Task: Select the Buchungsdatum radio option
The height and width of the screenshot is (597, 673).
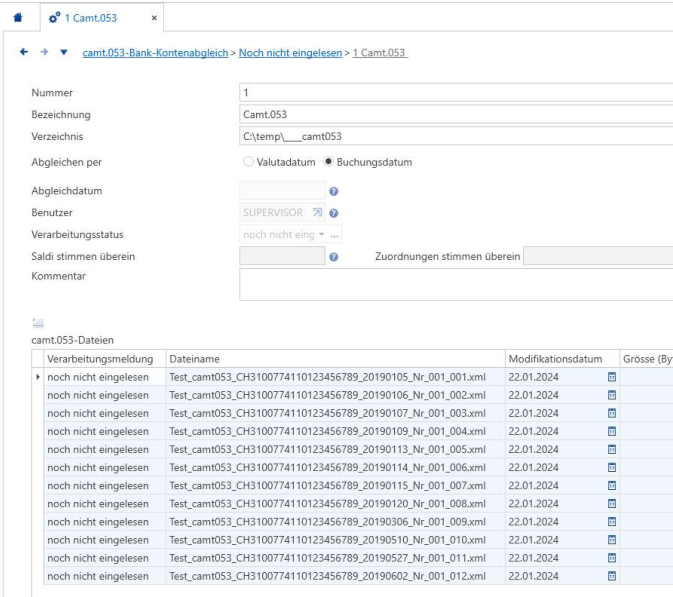Action: pos(328,162)
